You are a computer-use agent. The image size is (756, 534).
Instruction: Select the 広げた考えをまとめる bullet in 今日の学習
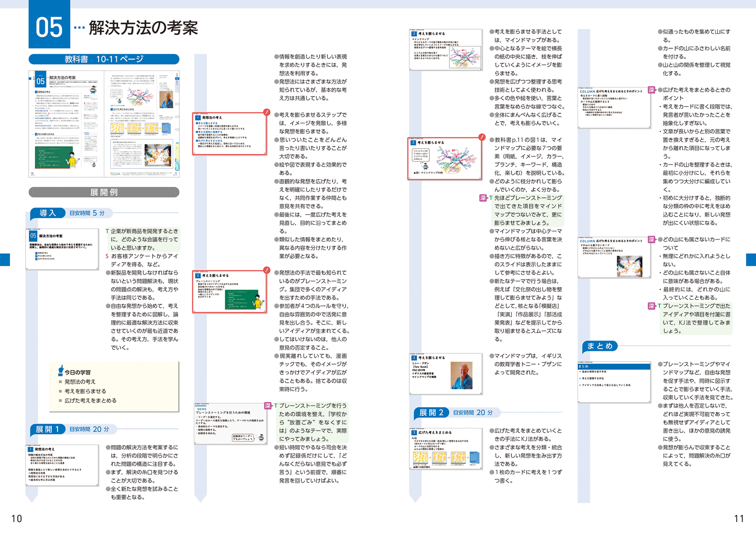(x=90, y=401)
